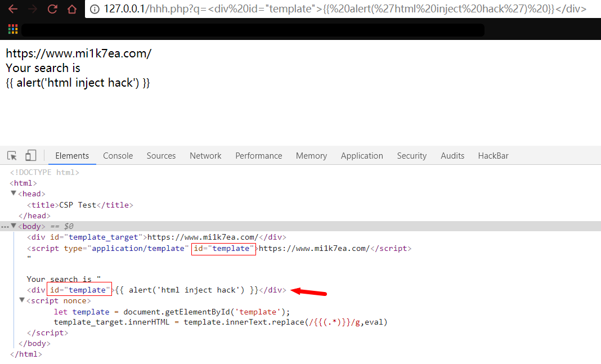Open the Sources tab
This screenshot has height=364, width=601.
click(161, 156)
